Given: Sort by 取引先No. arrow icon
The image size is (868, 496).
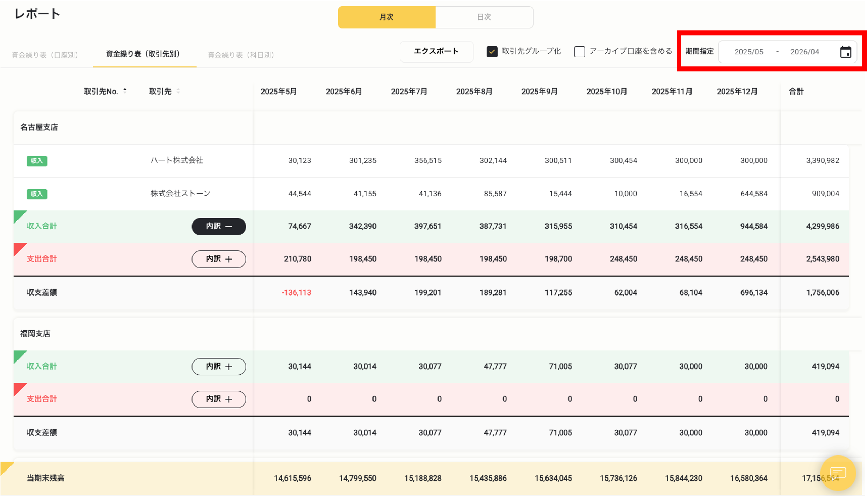Looking at the screenshot, I should pos(125,91).
